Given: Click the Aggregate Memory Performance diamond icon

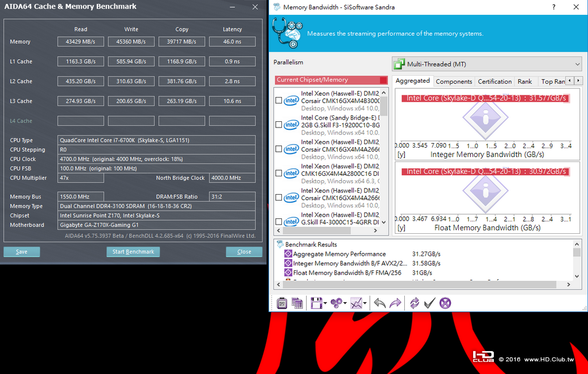Looking at the screenshot, I should tap(288, 254).
